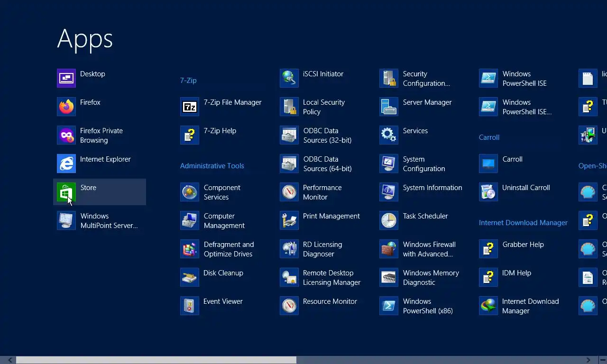Open the Windows Firewall with Advanced icon
Screen dimensions: 607x364
(x=389, y=249)
